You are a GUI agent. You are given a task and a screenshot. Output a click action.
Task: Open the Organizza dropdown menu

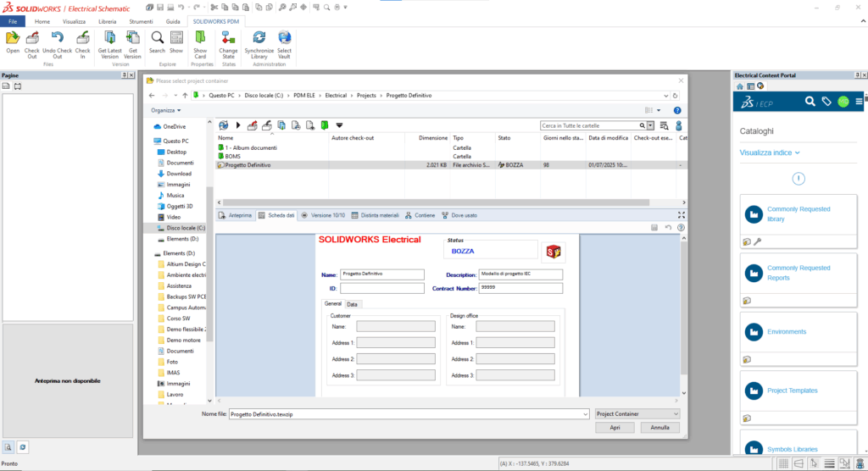pyautogui.click(x=166, y=110)
